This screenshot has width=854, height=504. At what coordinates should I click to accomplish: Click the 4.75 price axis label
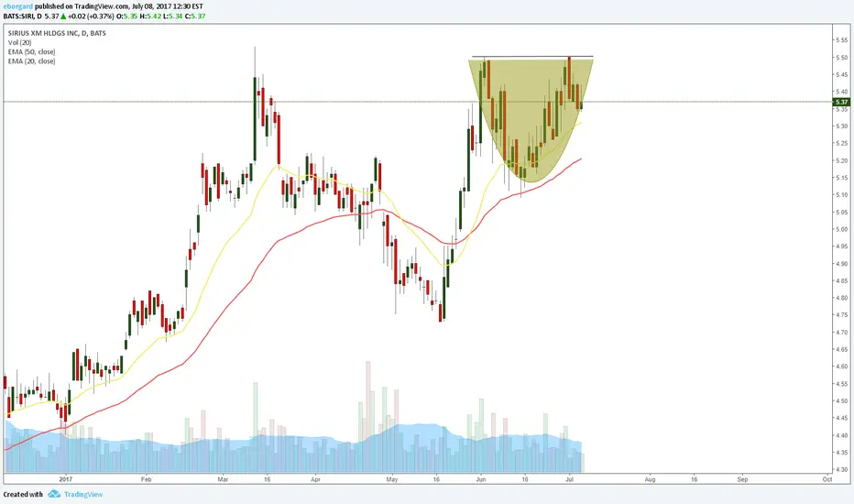[841, 315]
